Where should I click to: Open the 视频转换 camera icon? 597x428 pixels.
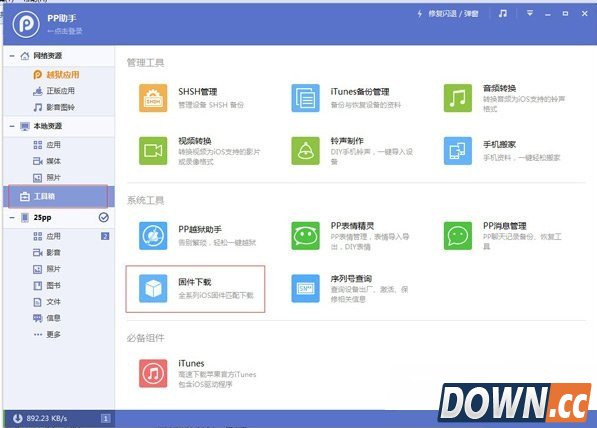(153, 151)
